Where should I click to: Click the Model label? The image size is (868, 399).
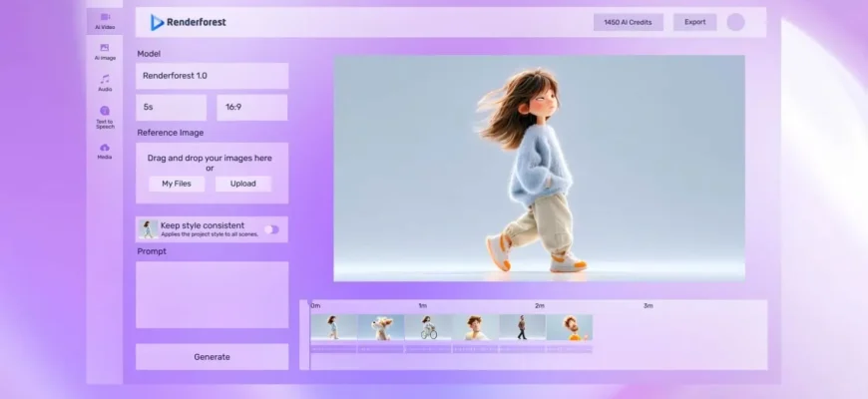149,54
